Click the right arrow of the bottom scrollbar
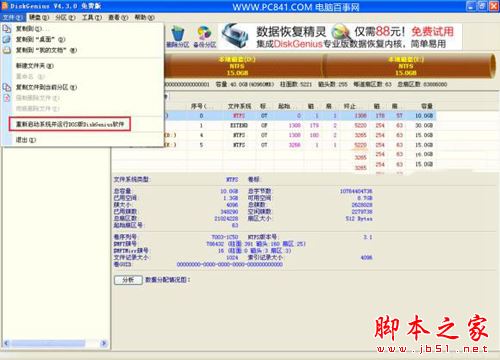 [x=104, y=343]
